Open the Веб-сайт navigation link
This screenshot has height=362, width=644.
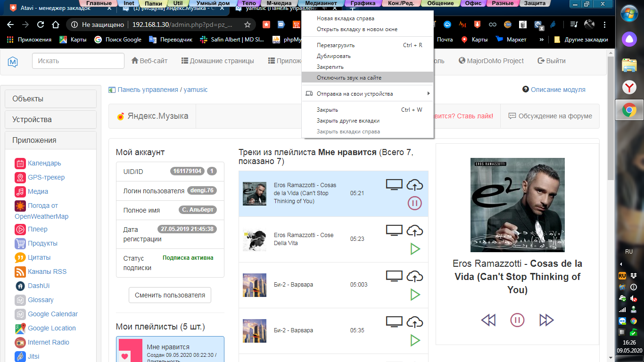(149, 61)
